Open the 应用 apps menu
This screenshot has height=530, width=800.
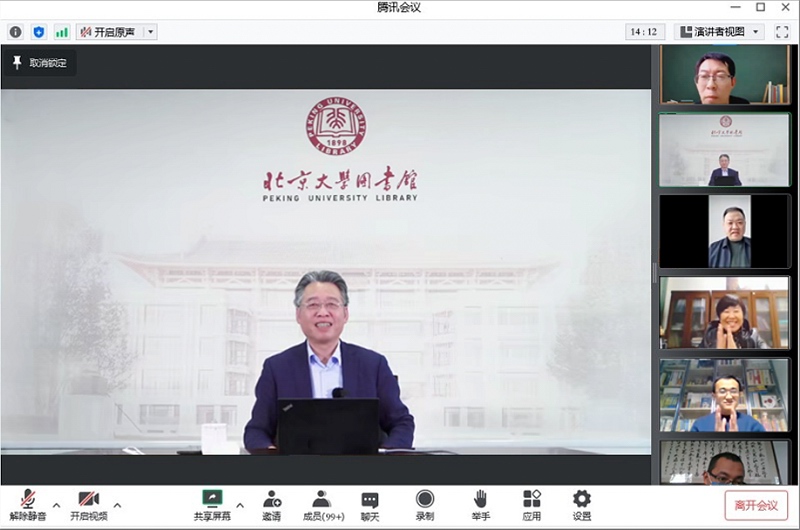tap(532, 505)
